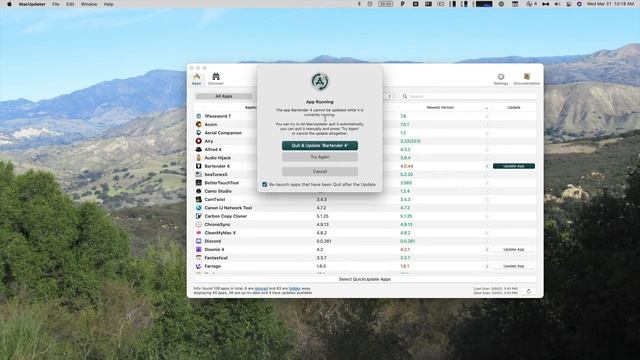Sort by Newest Version column header
This screenshot has height=360, width=640.
440,107
